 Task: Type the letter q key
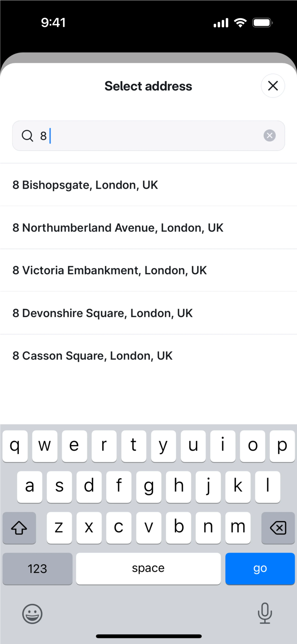pyautogui.click(x=15, y=446)
